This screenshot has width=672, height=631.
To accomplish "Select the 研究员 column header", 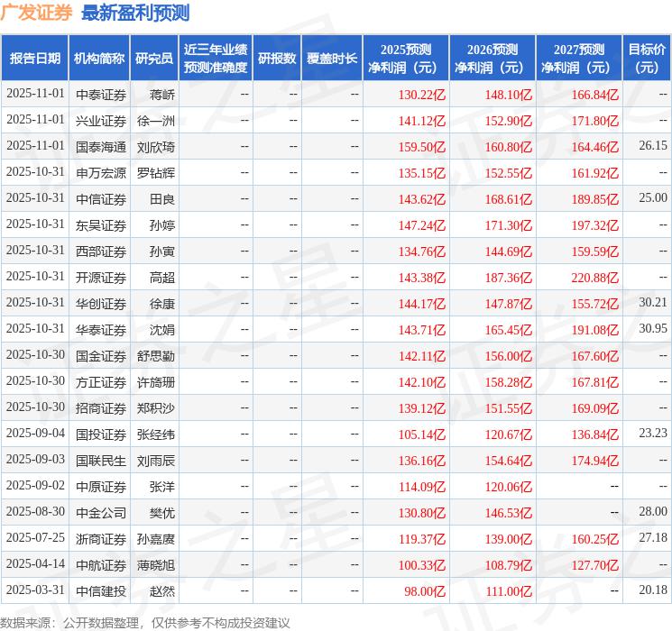I will 154,59.
